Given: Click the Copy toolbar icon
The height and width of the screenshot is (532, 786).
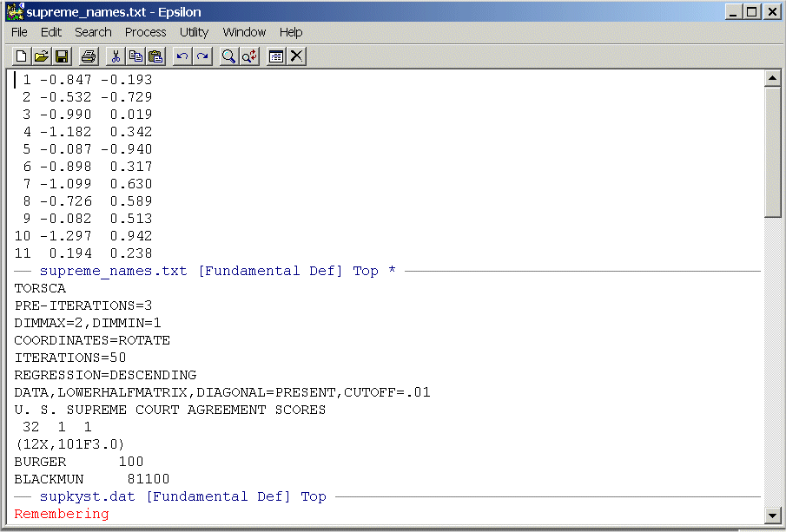Looking at the screenshot, I should (x=135, y=56).
